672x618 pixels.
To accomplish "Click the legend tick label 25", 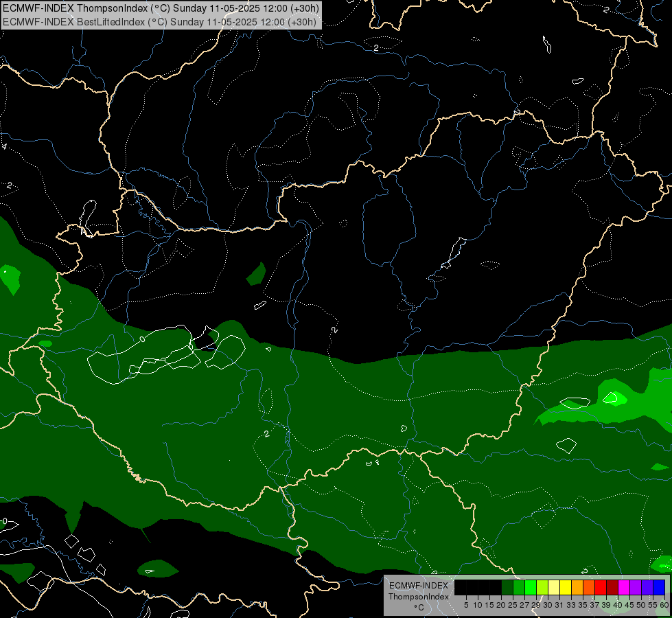I will [x=513, y=605].
